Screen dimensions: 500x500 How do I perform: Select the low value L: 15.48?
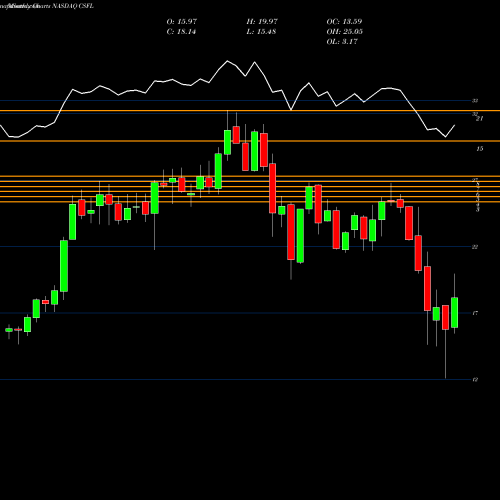(x=261, y=32)
